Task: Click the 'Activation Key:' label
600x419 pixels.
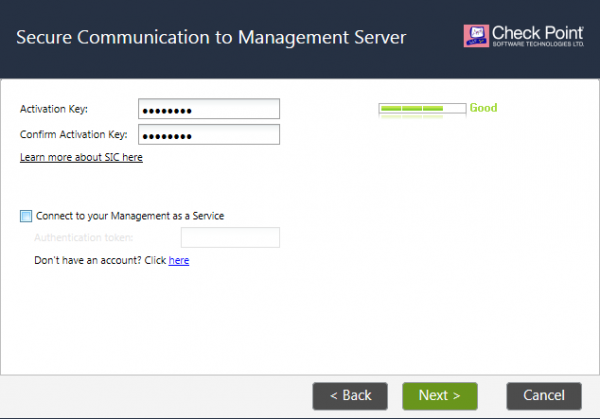Action: 54,109
